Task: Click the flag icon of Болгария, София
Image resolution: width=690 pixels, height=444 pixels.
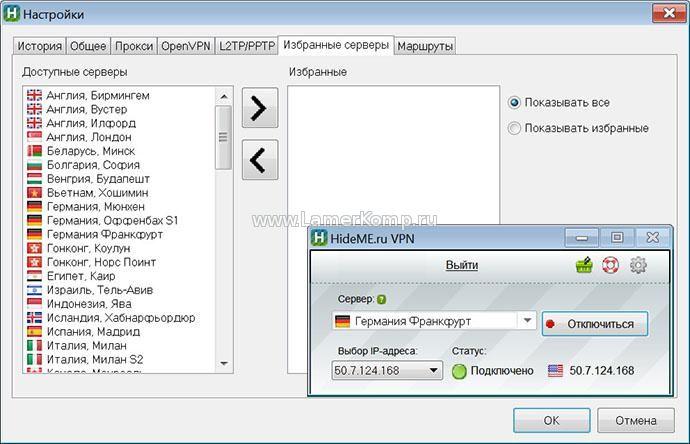Action: (34, 165)
